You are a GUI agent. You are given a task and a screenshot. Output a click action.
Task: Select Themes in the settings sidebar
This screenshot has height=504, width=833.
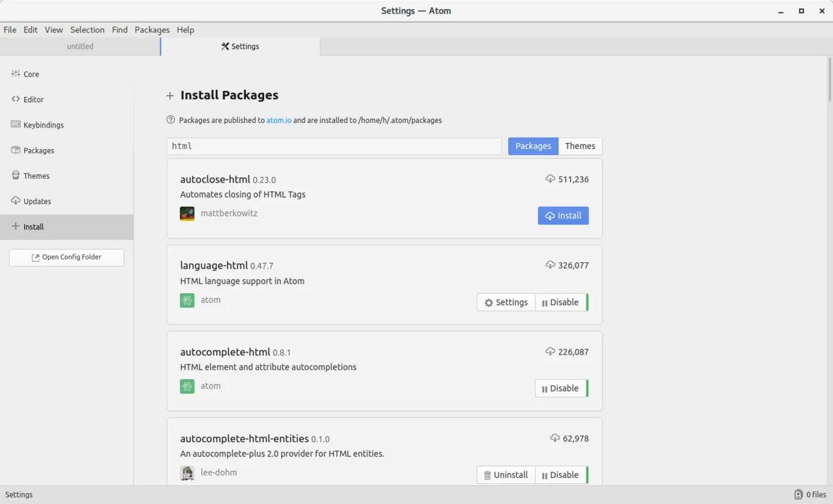pyautogui.click(x=66, y=176)
